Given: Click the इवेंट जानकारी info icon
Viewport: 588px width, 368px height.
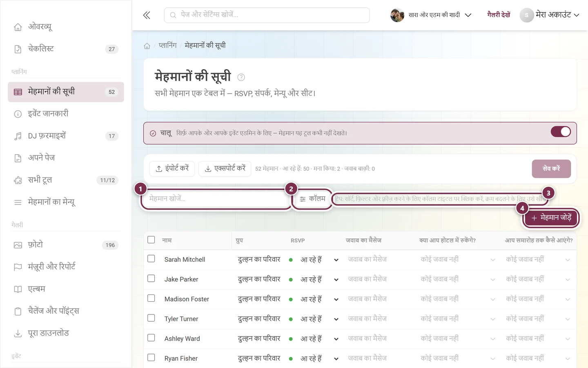Looking at the screenshot, I should [18, 114].
